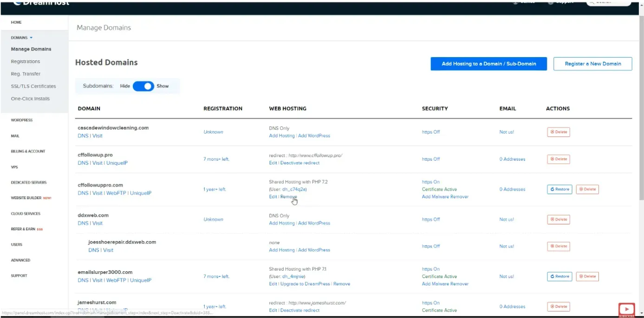
Task: Click Deactivate redirect for jameshurst.com
Action: (300, 311)
